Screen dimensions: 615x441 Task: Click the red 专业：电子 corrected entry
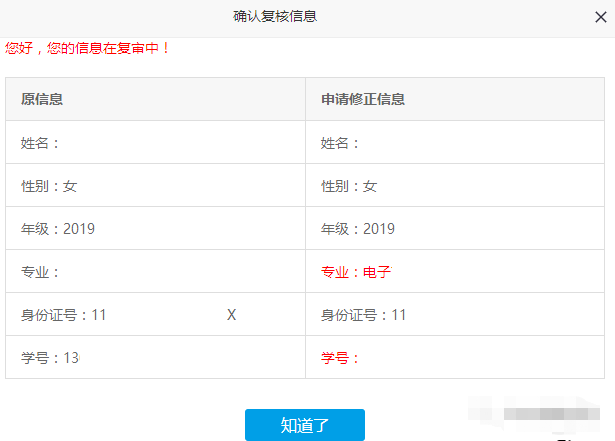click(355, 272)
